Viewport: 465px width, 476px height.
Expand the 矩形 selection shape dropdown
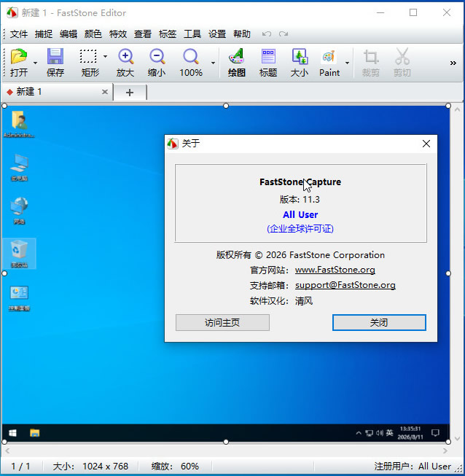click(105, 56)
